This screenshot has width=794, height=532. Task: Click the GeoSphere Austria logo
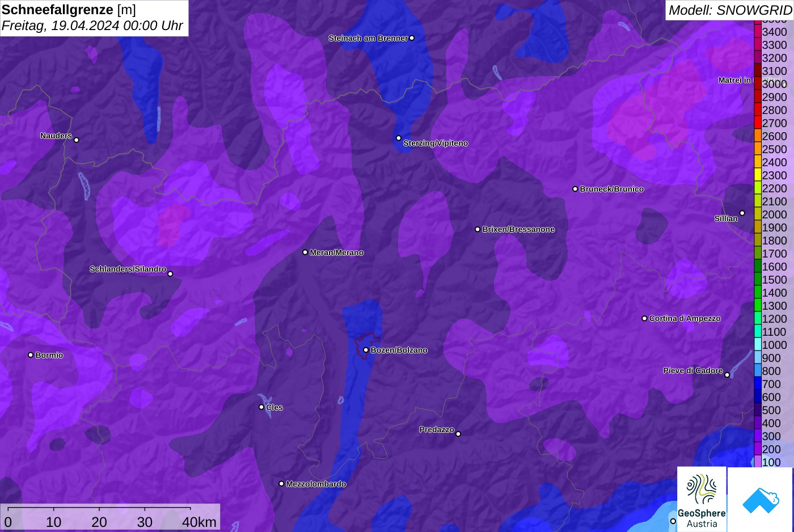(702, 499)
